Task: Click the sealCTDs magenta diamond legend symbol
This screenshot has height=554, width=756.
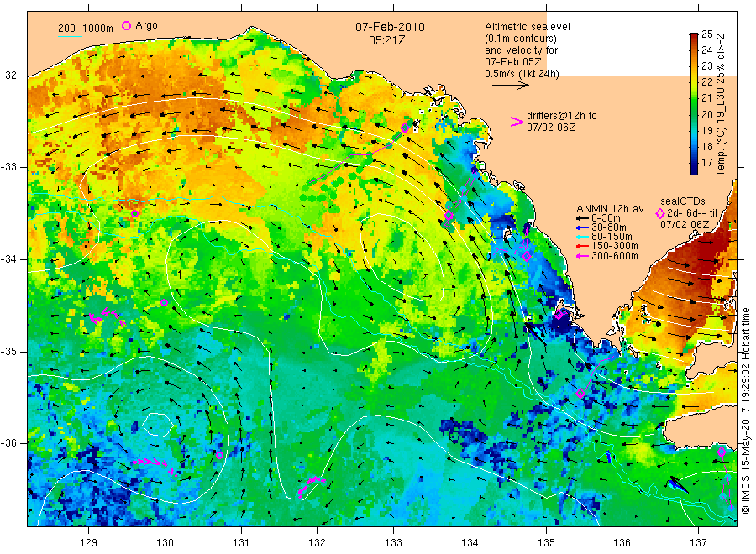Action: 660,213
